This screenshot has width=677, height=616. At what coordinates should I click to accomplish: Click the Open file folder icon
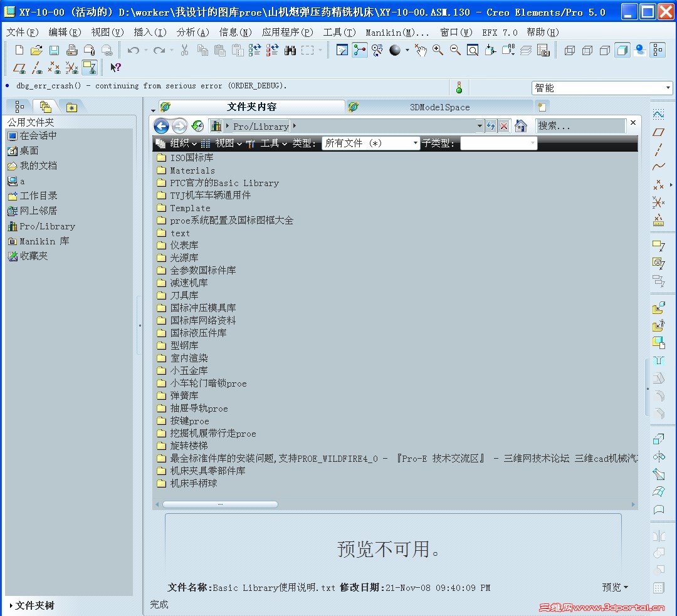point(37,50)
